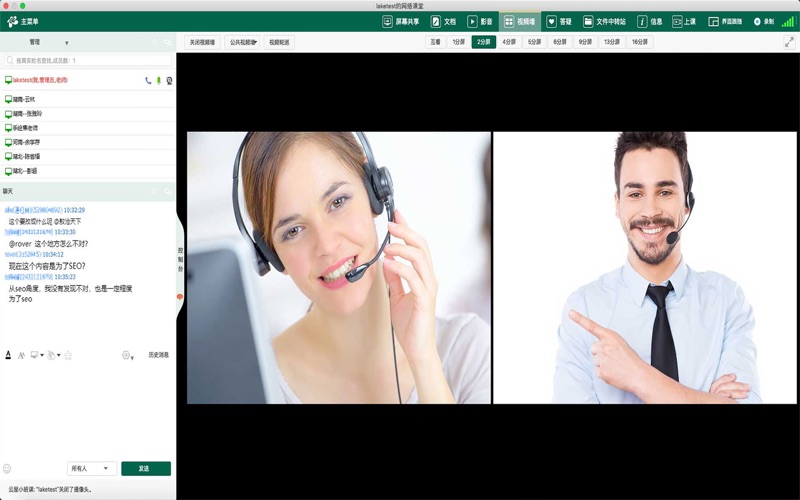Open the 影音 media player

coord(479,21)
